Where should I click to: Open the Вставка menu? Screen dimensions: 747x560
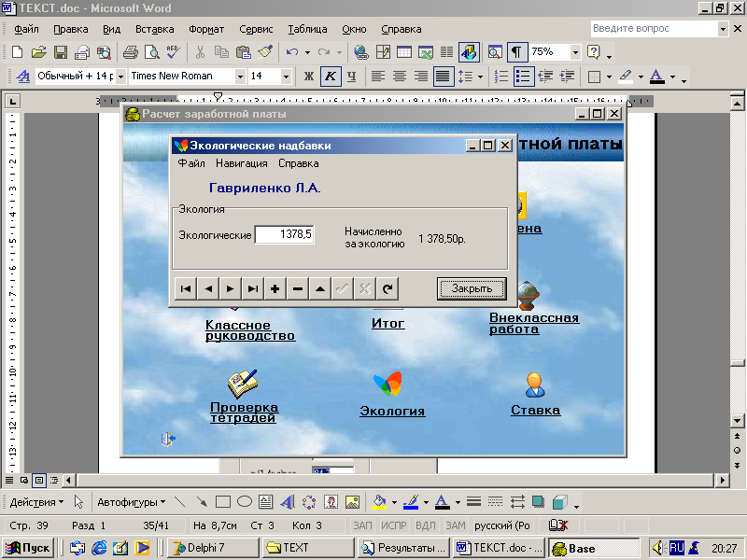pyautogui.click(x=154, y=29)
